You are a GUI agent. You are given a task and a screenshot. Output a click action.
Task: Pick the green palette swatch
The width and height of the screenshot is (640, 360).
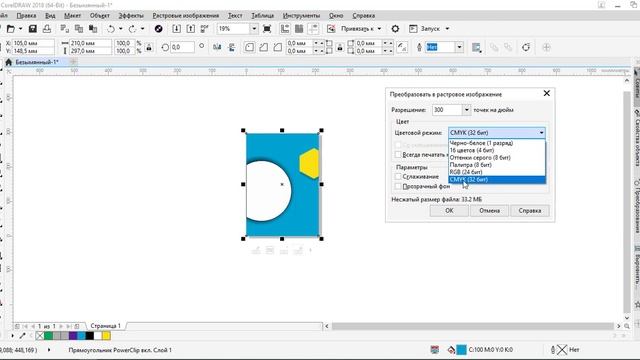48,336
